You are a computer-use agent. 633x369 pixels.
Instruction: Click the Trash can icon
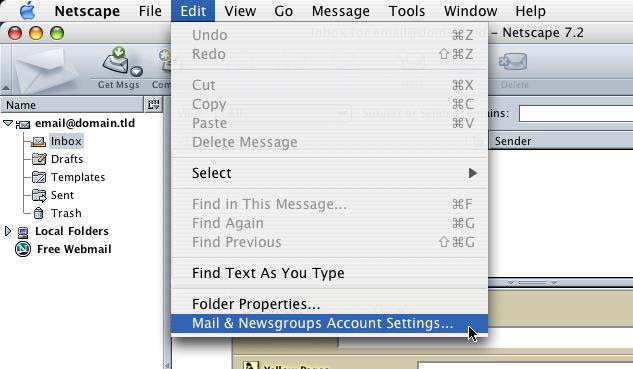pos(38,213)
